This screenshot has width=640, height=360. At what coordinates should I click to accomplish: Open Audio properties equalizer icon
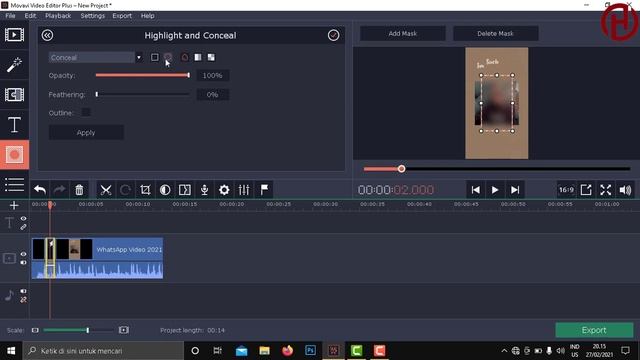244,190
